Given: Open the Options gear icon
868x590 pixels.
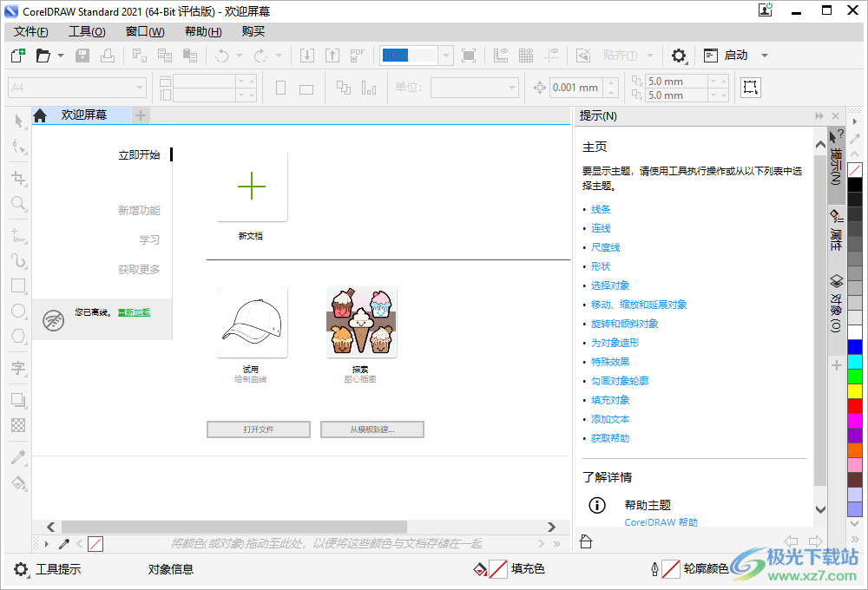Looking at the screenshot, I should [x=679, y=56].
